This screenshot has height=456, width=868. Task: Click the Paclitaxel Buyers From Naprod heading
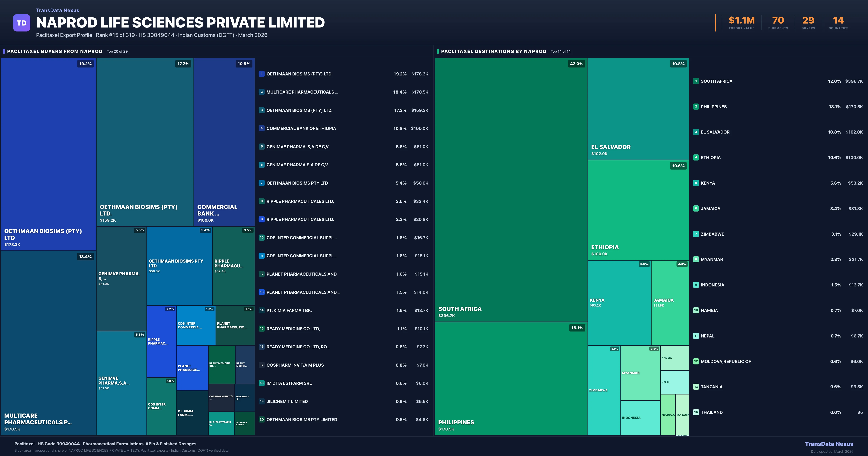coord(55,51)
